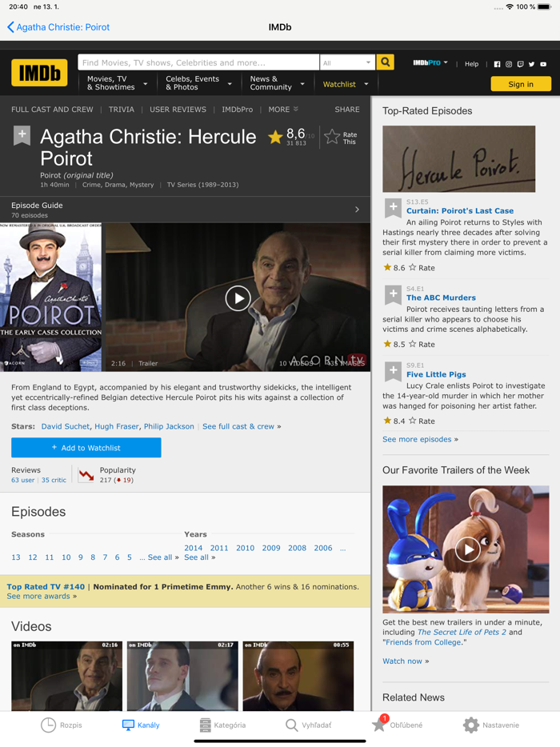This screenshot has width=560, height=747.
Task: Rate the Five Little Pigs episode
Action: (413, 421)
